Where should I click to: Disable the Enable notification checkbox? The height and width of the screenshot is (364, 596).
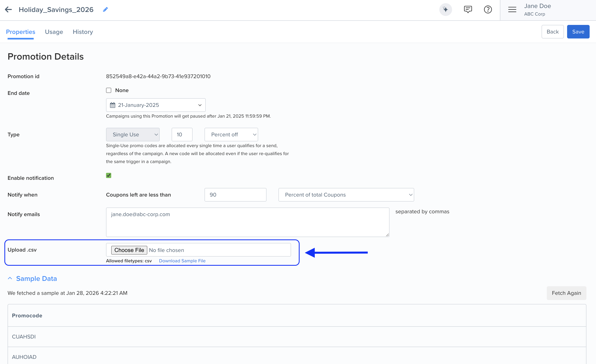109,175
